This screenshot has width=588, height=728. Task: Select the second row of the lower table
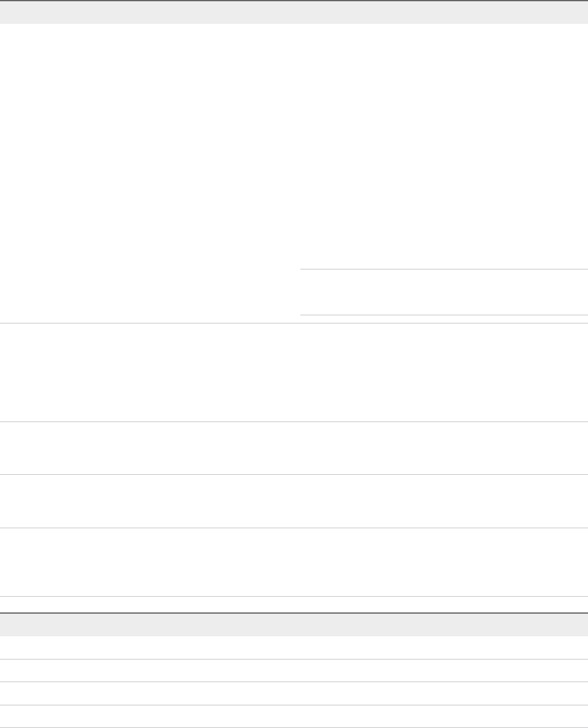click(x=294, y=670)
